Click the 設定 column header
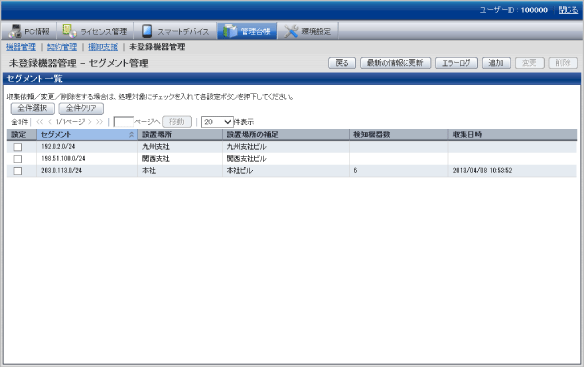The height and width of the screenshot is (367, 584). click(21, 135)
